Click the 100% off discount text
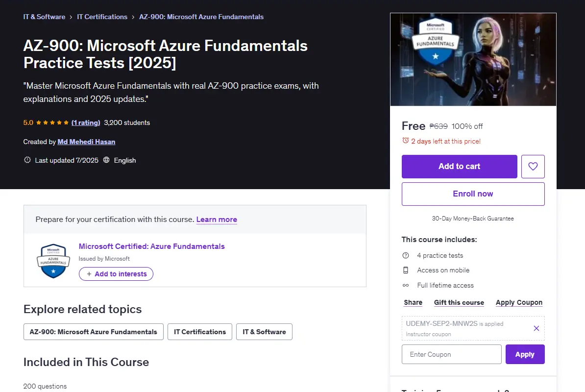Screen dimensions: 585x392 pos(467,126)
